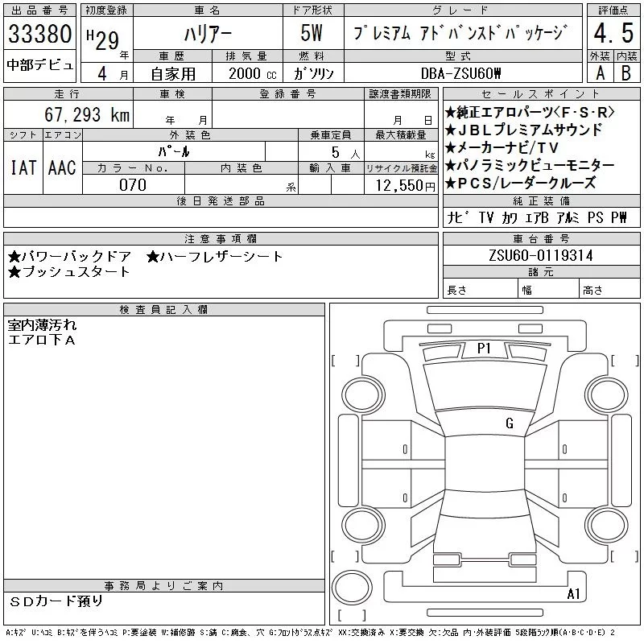The height and width of the screenshot is (644, 644).
Task: Click the equipment list ナビ TV カワ エアB
Action: click(x=497, y=217)
